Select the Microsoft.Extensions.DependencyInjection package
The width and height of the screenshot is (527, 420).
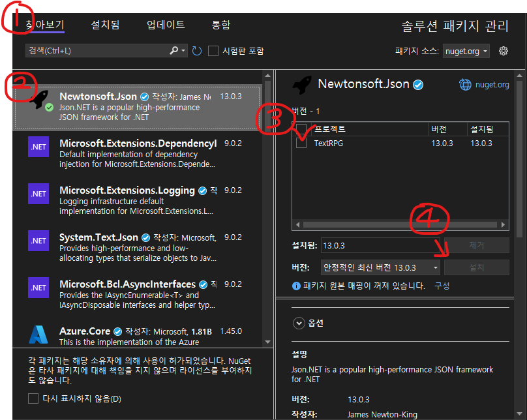click(x=138, y=153)
